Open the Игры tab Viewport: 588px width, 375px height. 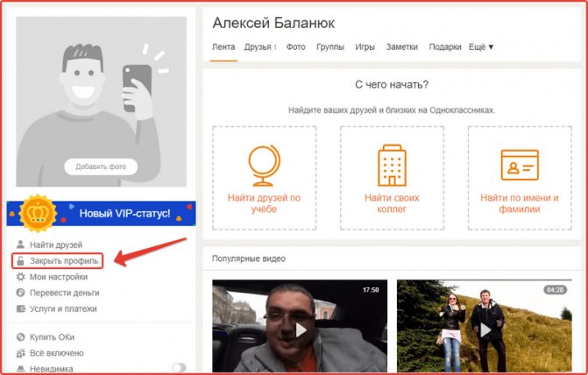[365, 47]
